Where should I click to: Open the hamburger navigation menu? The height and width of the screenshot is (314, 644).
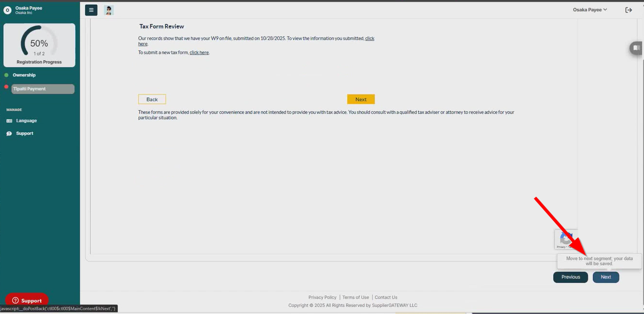tap(91, 10)
